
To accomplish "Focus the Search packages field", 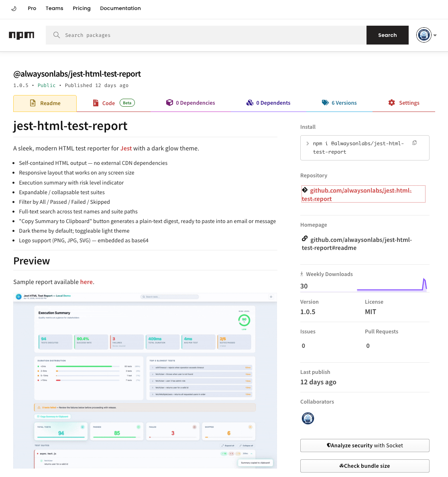I will coord(206,35).
